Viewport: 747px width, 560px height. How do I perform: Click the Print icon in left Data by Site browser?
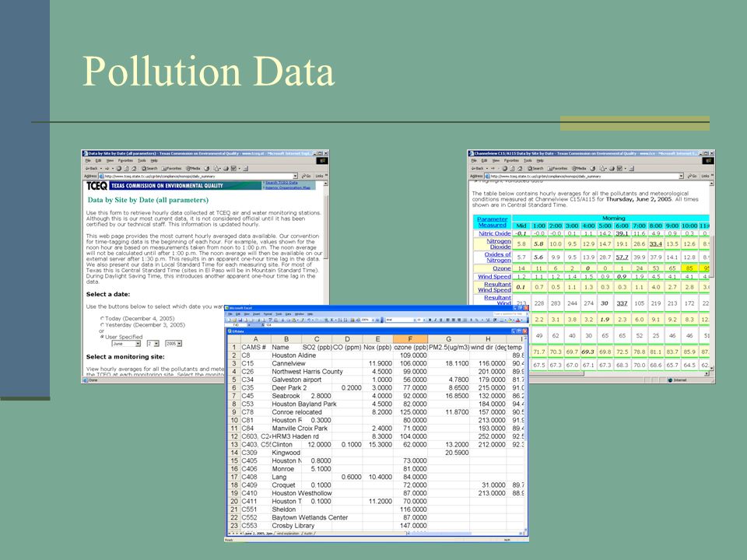pos(226,169)
